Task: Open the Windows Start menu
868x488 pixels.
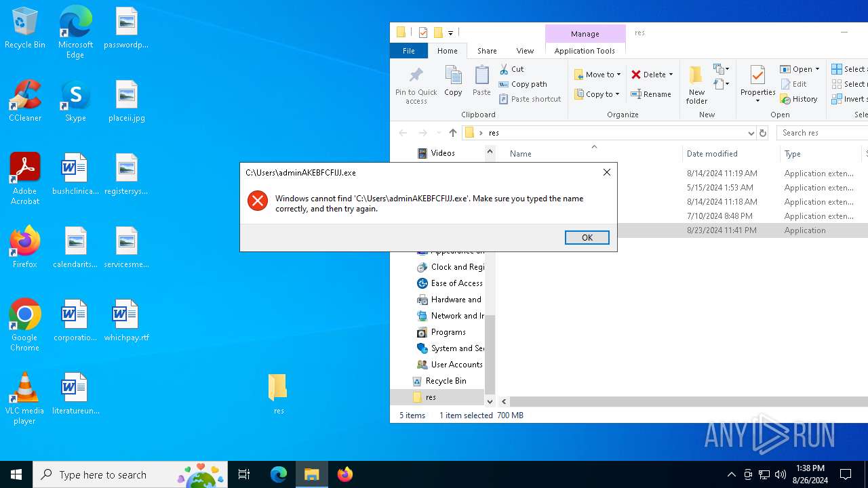Action: 16,474
